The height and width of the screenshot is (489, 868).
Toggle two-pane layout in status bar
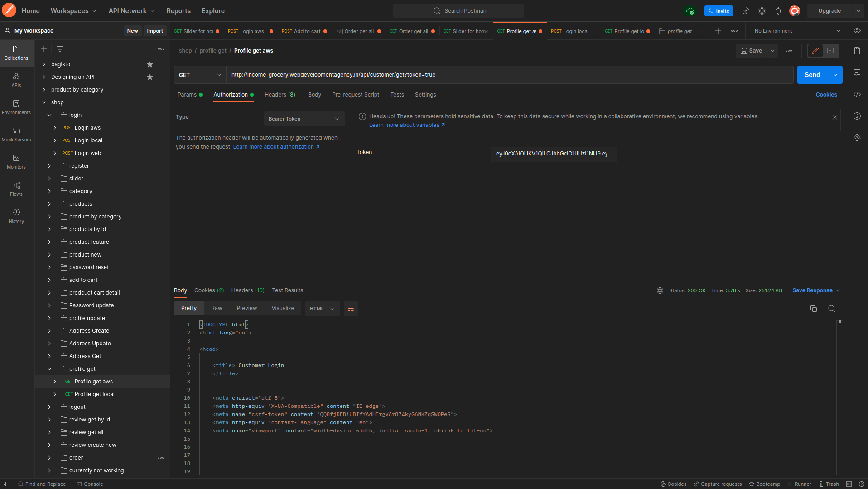point(849,484)
